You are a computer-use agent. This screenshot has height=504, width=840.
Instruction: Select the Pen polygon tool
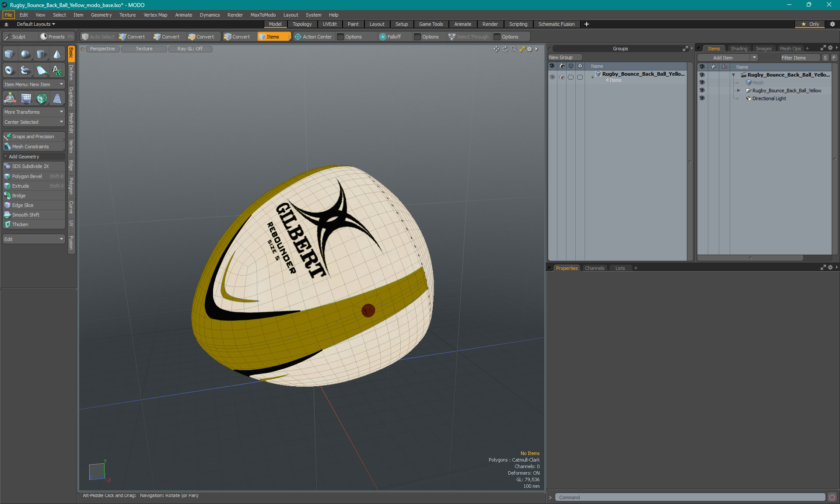tap(41, 70)
